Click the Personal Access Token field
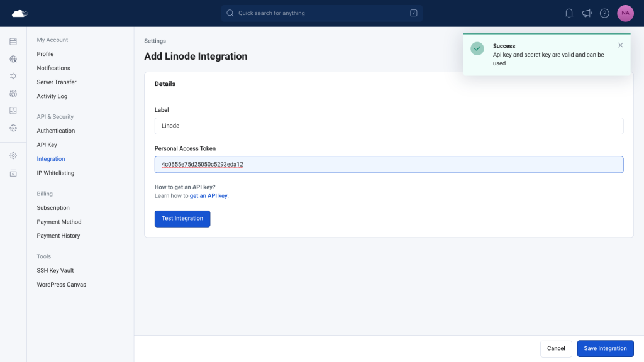The width and height of the screenshot is (644, 362). (x=389, y=165)
